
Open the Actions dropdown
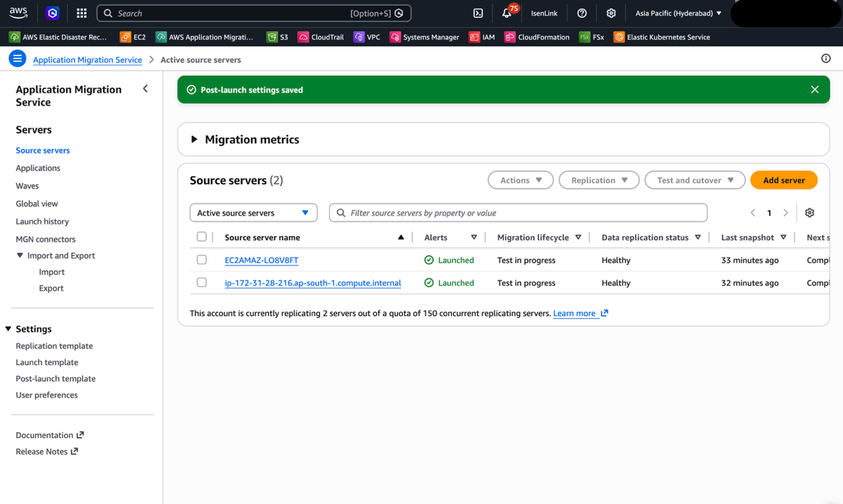click(521, 180)
